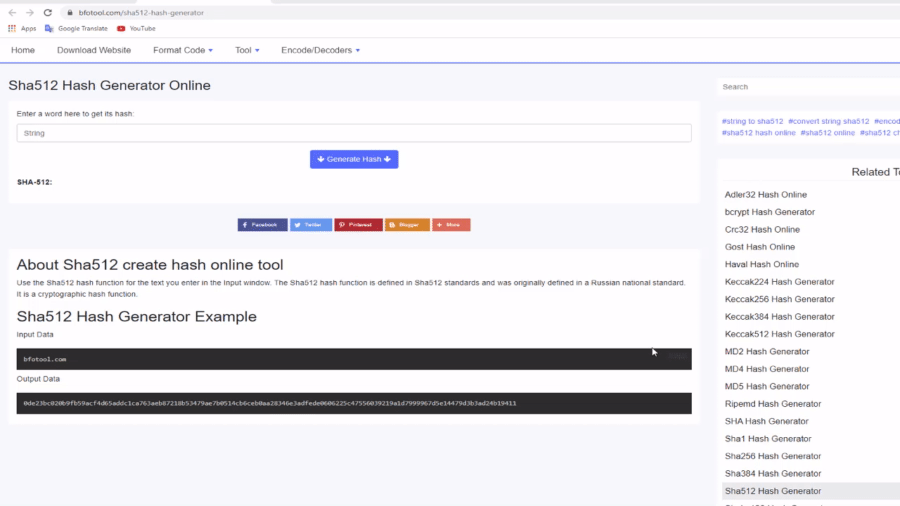The height and width of the screenshot is (506, 900).
Task: Open the YouTube bookmark
Action: 136,29
